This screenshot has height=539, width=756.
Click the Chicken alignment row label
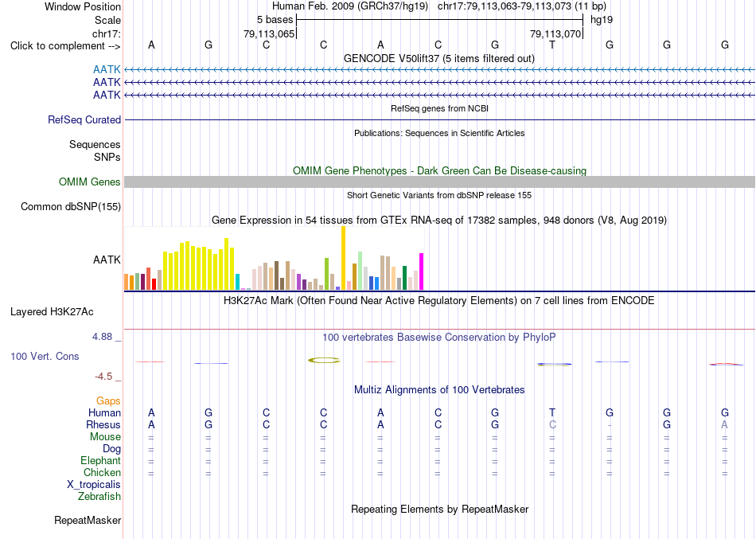102,472
